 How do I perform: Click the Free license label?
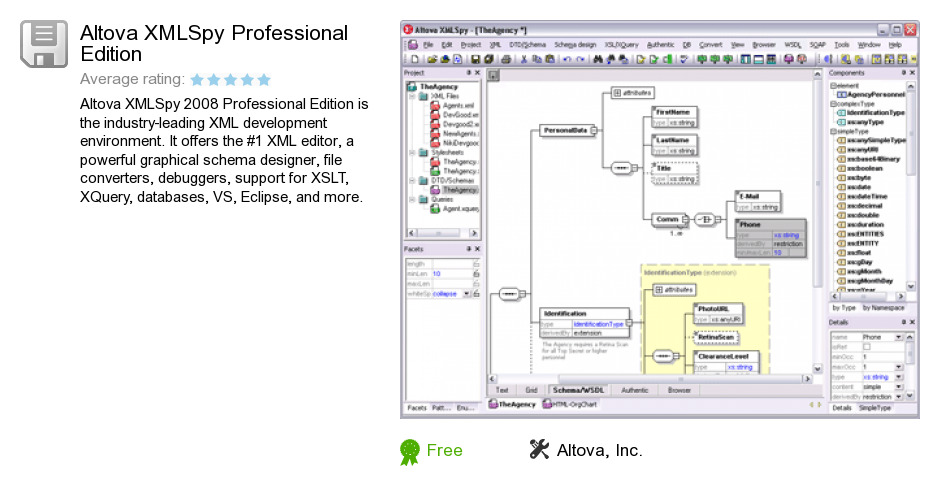point(444,450)
